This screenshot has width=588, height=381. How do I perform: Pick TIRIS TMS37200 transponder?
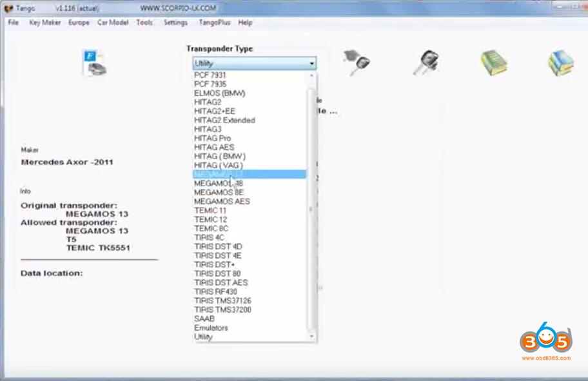250,309
